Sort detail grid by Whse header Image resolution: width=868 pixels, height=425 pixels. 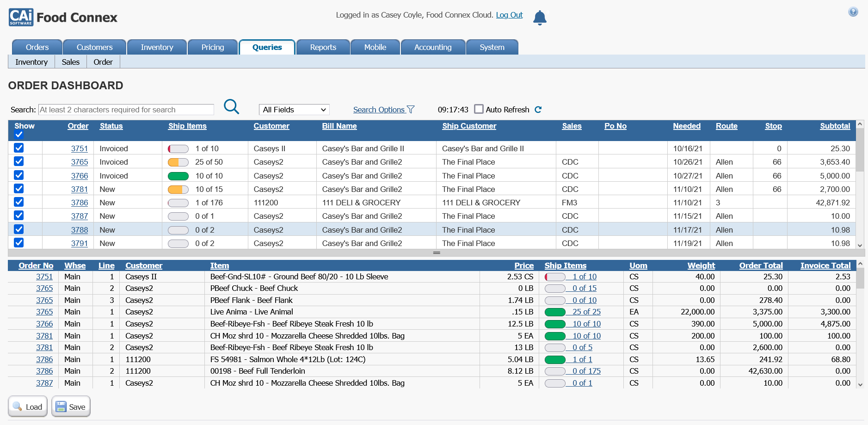pos(75,265)
